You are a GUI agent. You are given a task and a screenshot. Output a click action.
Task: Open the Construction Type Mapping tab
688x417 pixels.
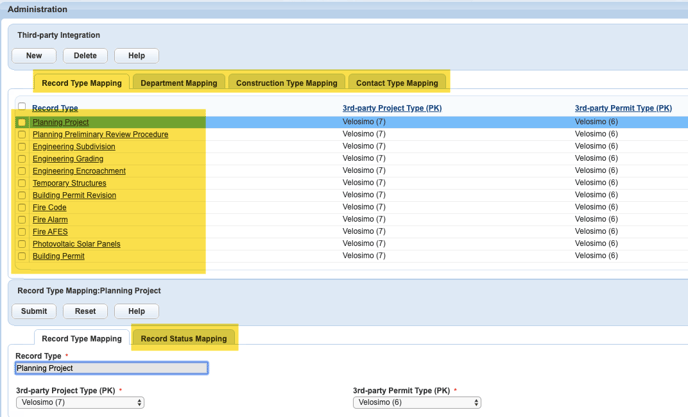[x=286, y=83]
